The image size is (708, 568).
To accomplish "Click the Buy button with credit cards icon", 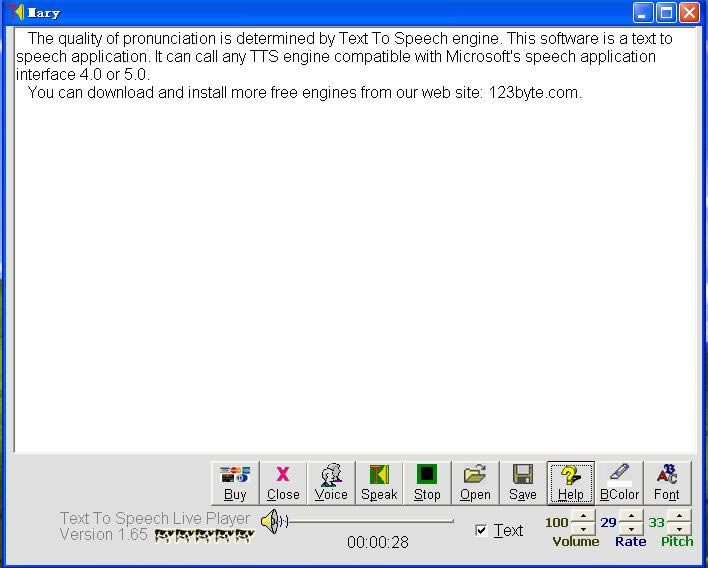I will tap(235, 483).
